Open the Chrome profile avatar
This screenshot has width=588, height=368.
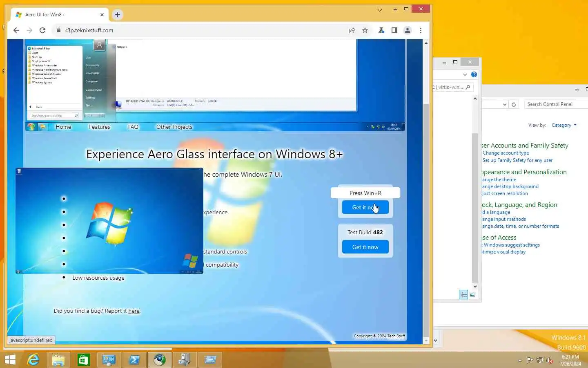point(408,30)
